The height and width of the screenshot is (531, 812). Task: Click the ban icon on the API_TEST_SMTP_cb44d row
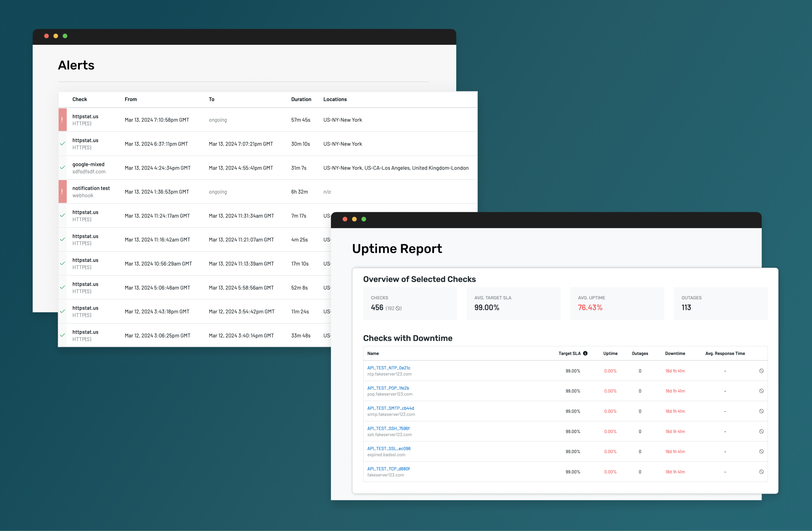pos(762,411)
